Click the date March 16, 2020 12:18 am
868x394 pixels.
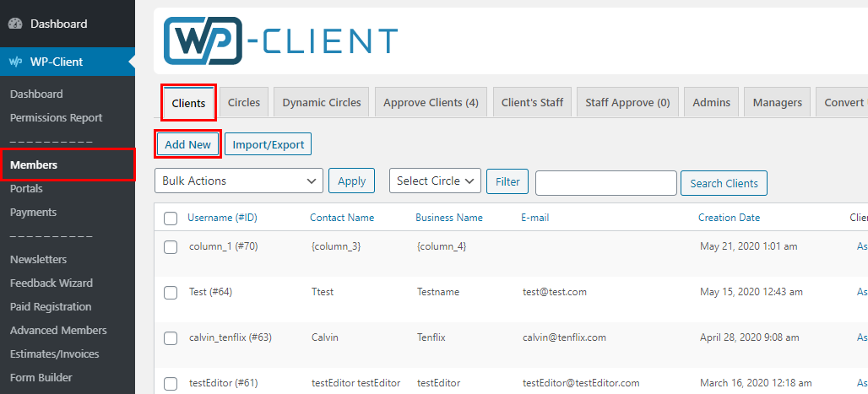point(756,382)
